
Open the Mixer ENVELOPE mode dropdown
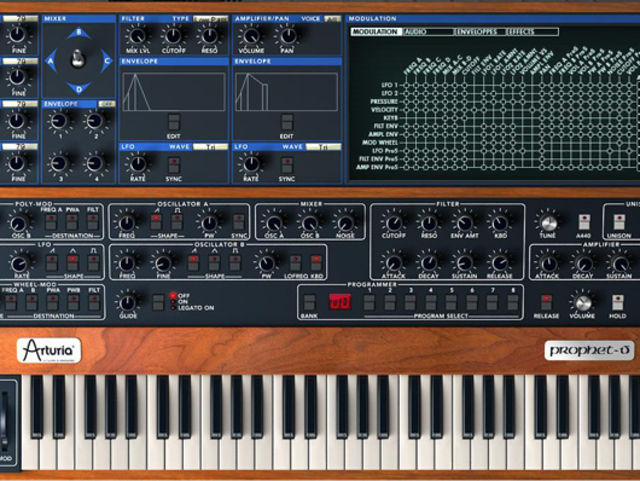pos(107,104)
